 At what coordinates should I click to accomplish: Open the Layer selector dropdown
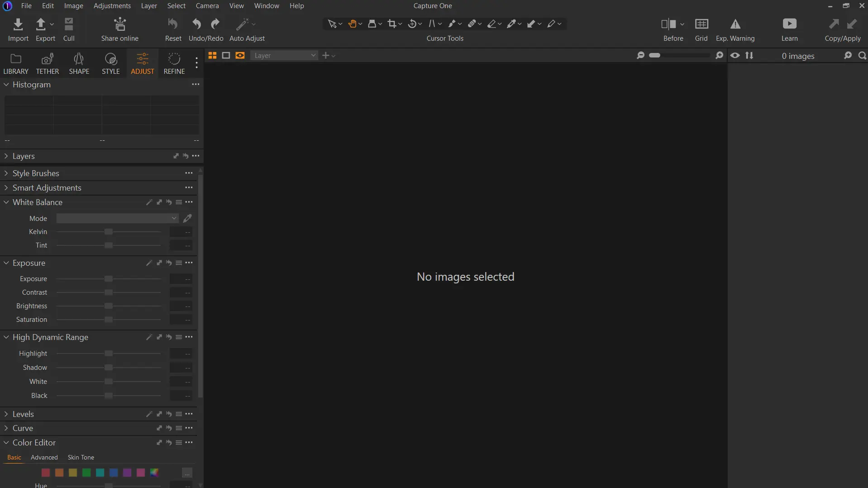(284, 55)
